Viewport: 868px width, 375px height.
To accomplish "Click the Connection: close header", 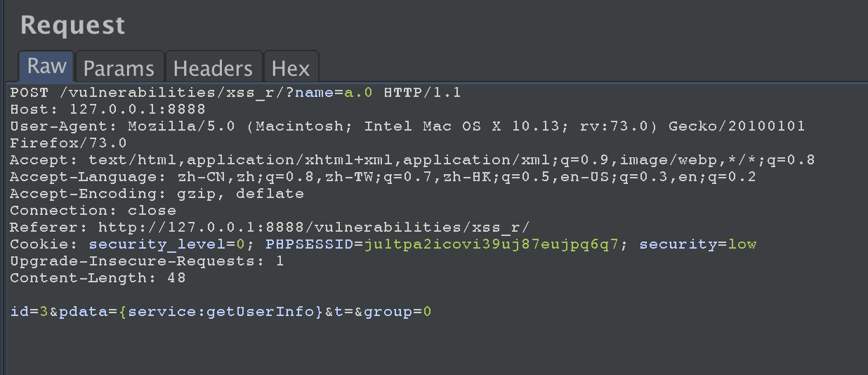I will pyautogui.click(x=93, y=211).
